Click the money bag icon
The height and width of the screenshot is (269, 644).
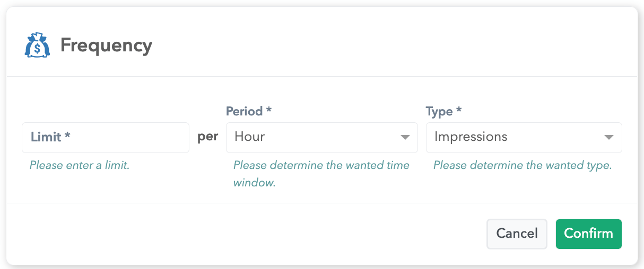coord(37,46)
